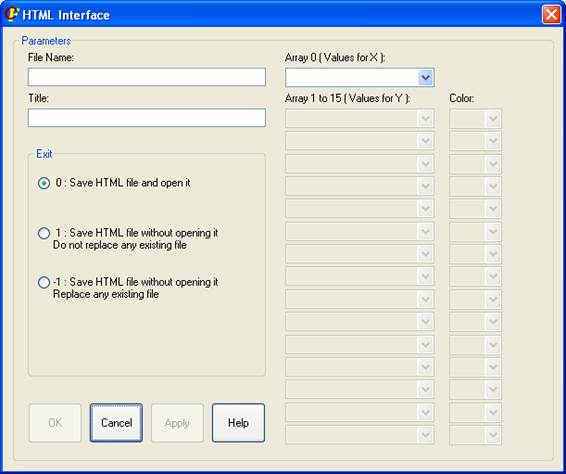Click the OK button
Image resolution: width=566 pixels, height=474 pixels.
55,423
